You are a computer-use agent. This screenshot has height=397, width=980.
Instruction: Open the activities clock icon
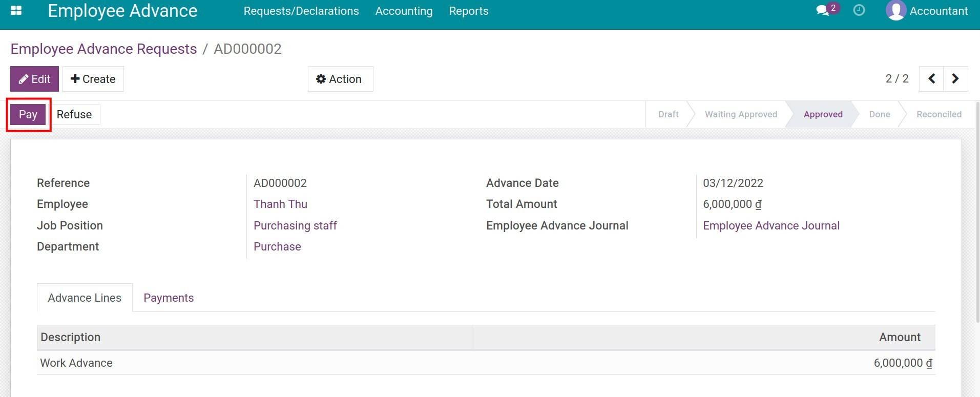[x=859, y=11]
